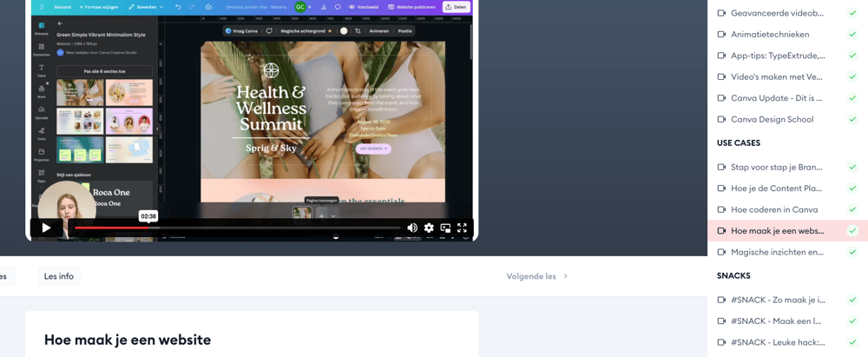Viewport: 868px width, 357px height.
Task: Select the Projecten sidebar icon in the video
Action: [42, 154]
